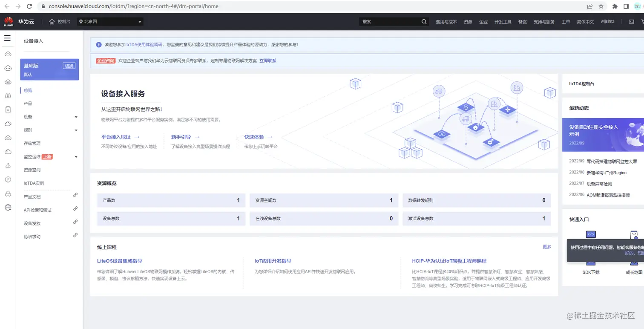644x329 pixels.
Task: Open 备案 in the top navigation
Action: 522,22
